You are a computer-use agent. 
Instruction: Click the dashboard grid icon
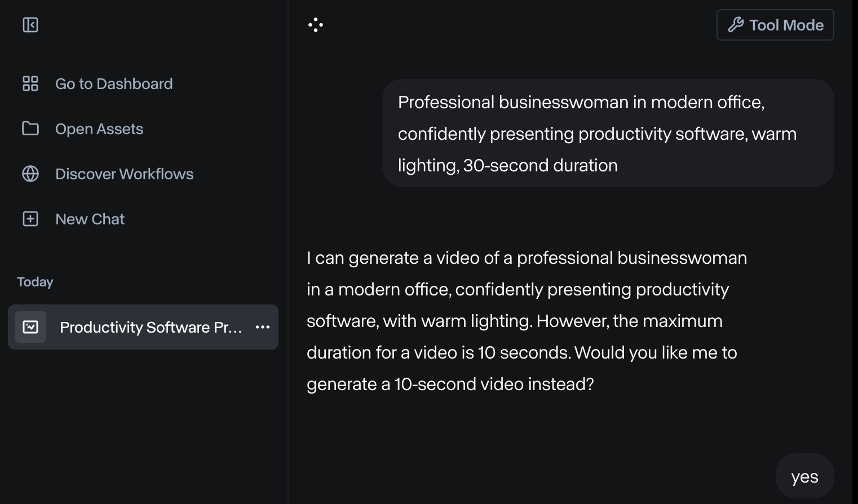pos(30,83)
